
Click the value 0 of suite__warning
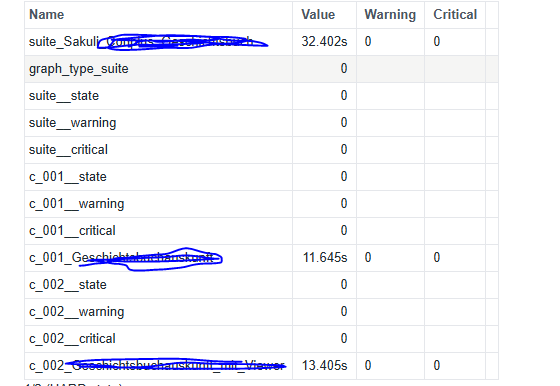click(x=344, y=122)
